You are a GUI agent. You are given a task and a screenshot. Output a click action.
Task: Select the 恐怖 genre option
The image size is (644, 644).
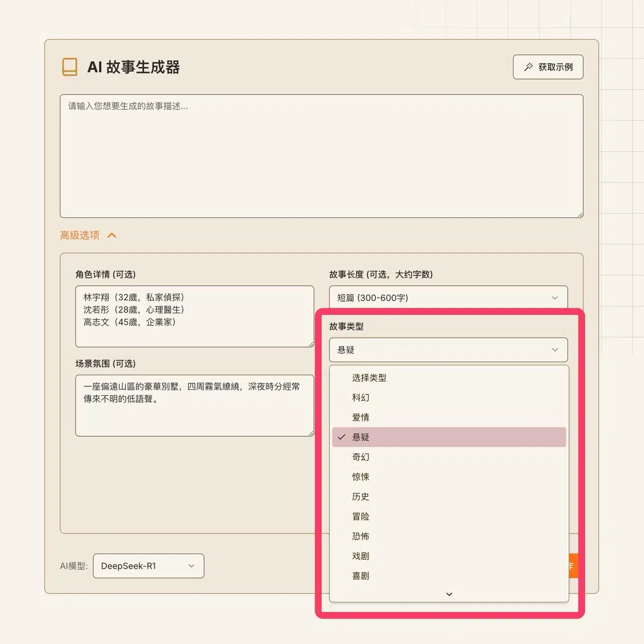[361, 536]
